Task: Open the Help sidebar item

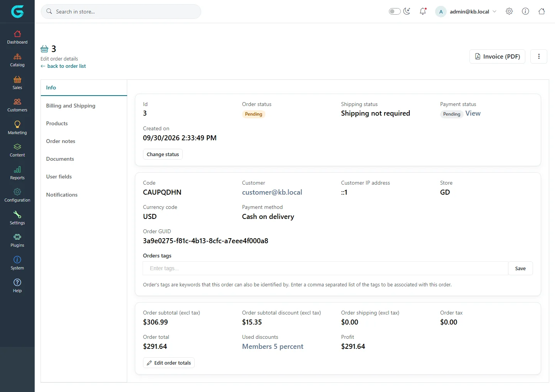Action: (17, 286)
